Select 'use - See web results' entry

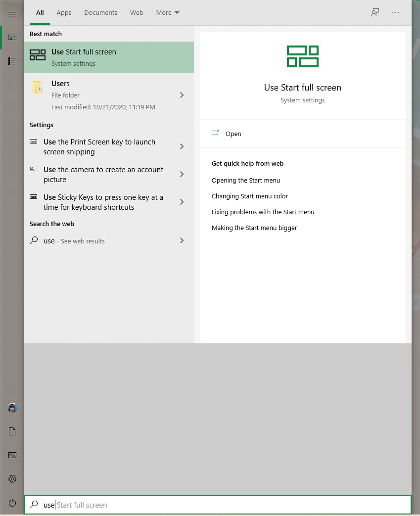pos(109,240)
